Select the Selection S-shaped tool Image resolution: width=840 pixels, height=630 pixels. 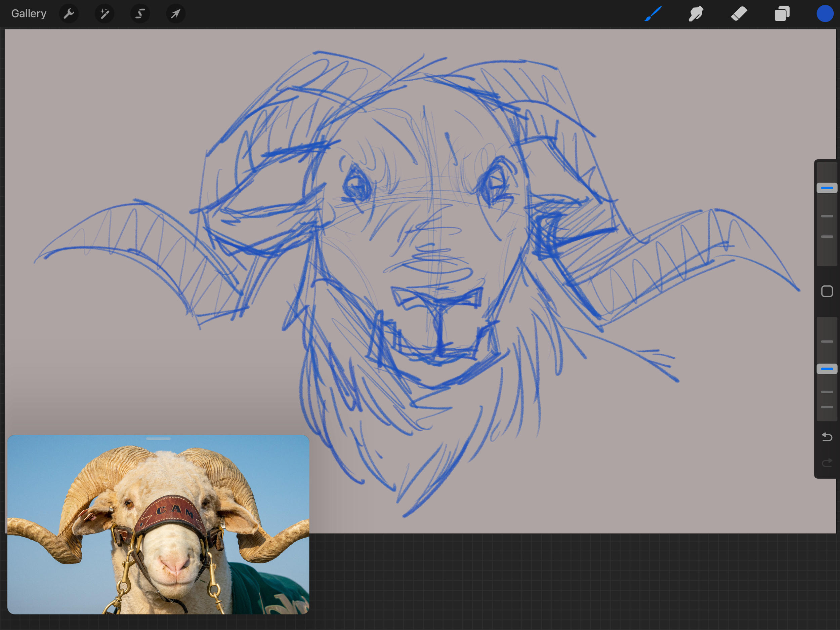click(x=140, y=14)
